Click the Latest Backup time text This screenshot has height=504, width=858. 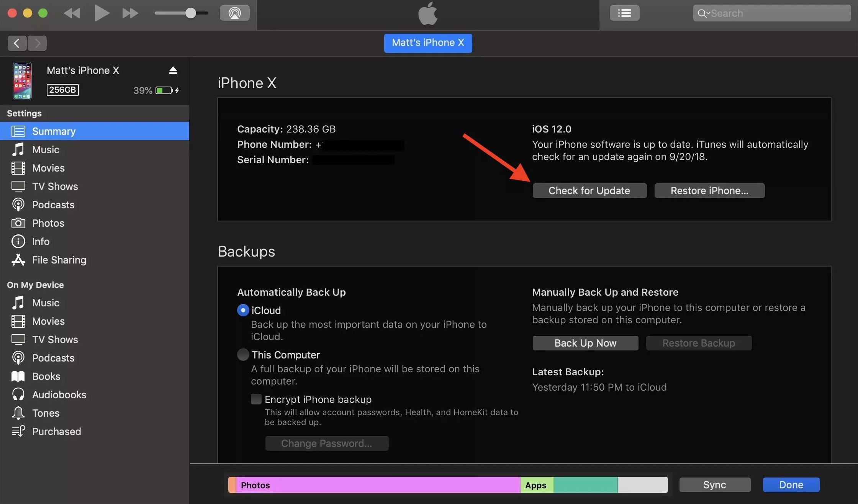[599, 387]
